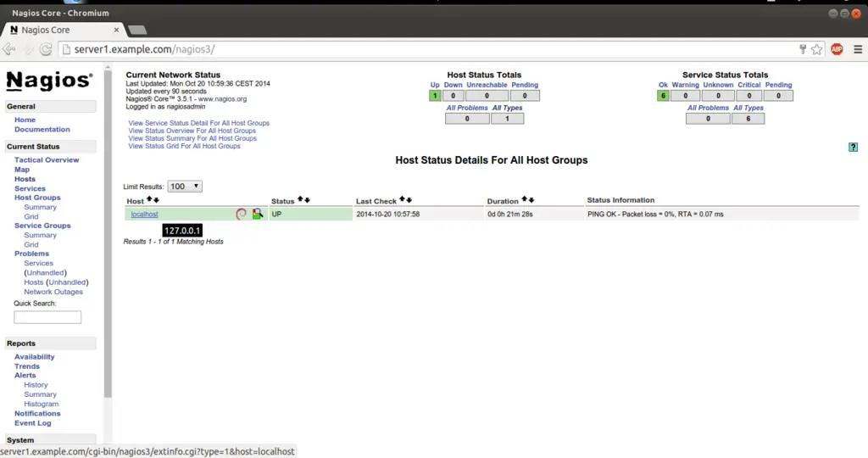Open Alerts link in Reports
Viewport: 868px width, 458px height.
tap(25, 375)
